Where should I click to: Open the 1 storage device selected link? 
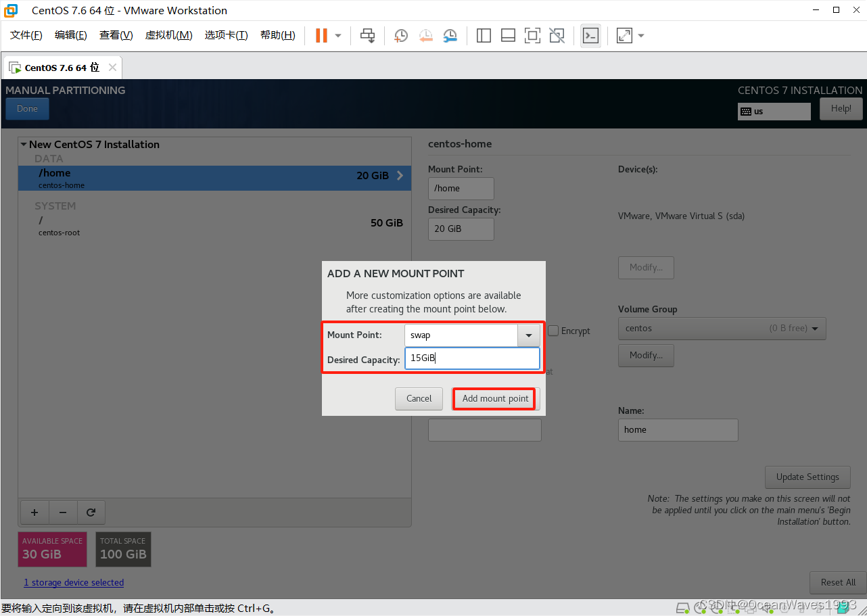(74, 582)
